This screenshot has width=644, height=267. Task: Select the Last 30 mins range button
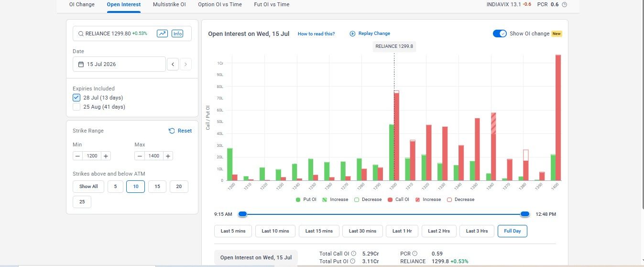coord(362,231)
